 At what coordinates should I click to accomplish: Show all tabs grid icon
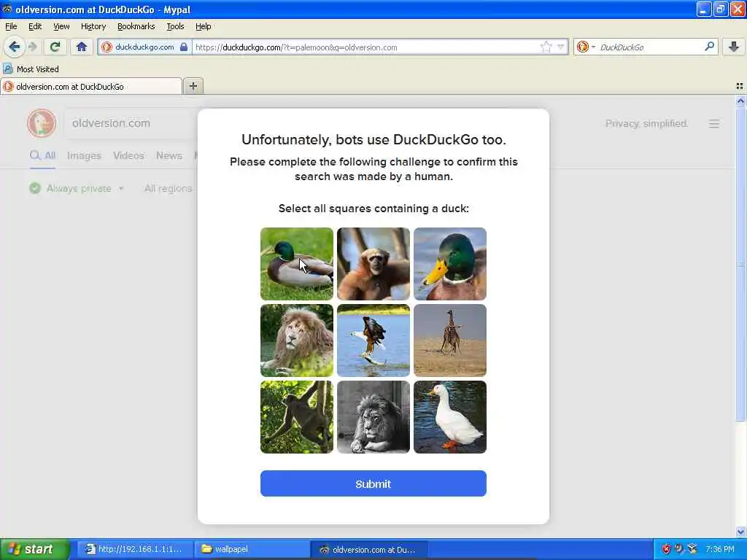[x=740, y=86]
